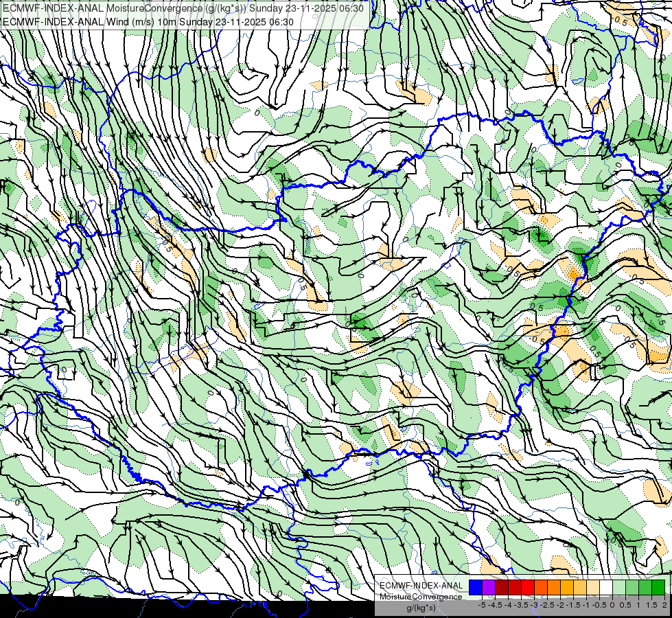Screen dimensions: 672x618
Task: Click the legend tick label 2
Action: point(664,605)
